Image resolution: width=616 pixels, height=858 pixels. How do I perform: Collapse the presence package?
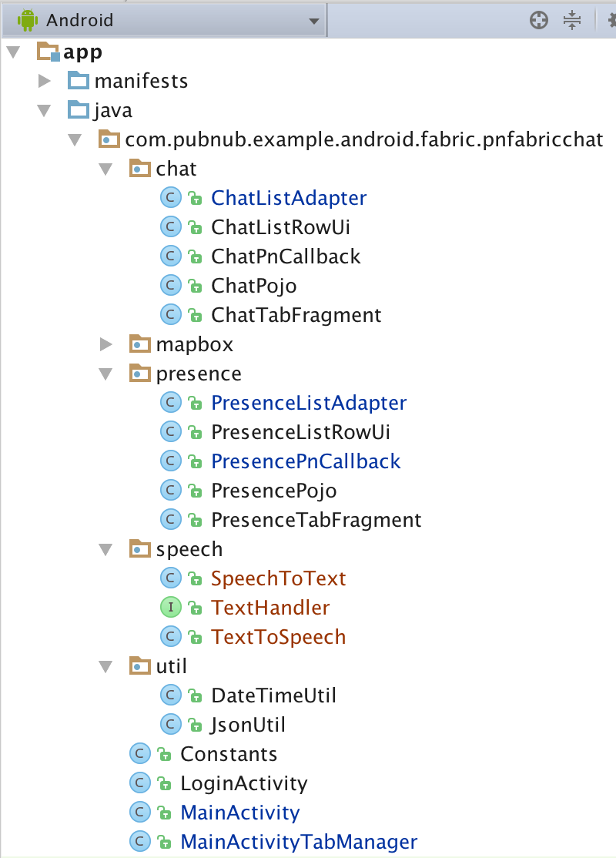point(105,373)
